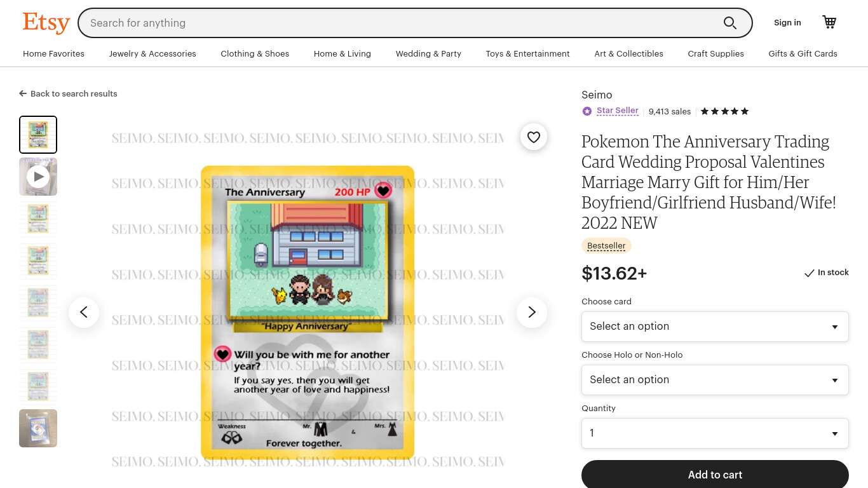
Task: Click the purple Star Seller badge icon
Action: coord(587,111)
